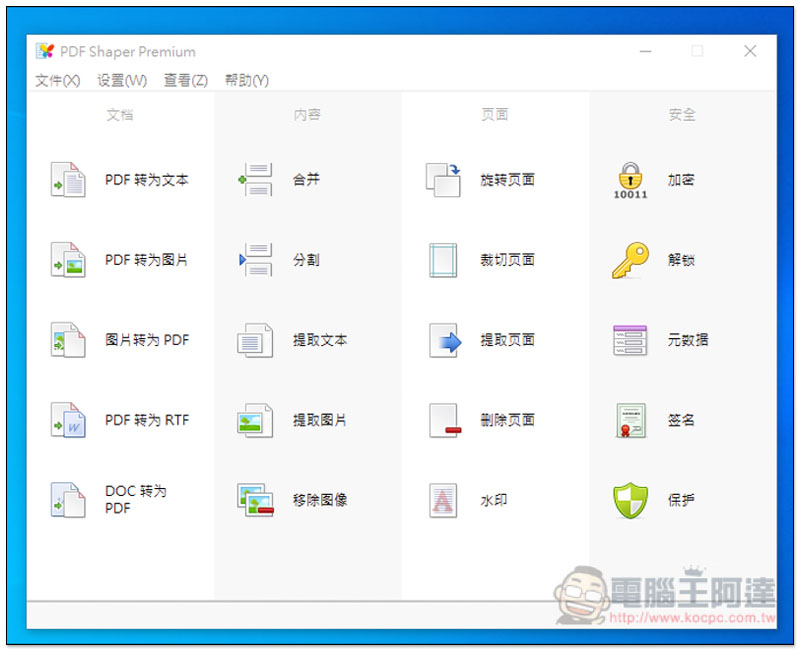Open the 文件(X) menu
Screen dimensions: 800x652
[58, 80]
